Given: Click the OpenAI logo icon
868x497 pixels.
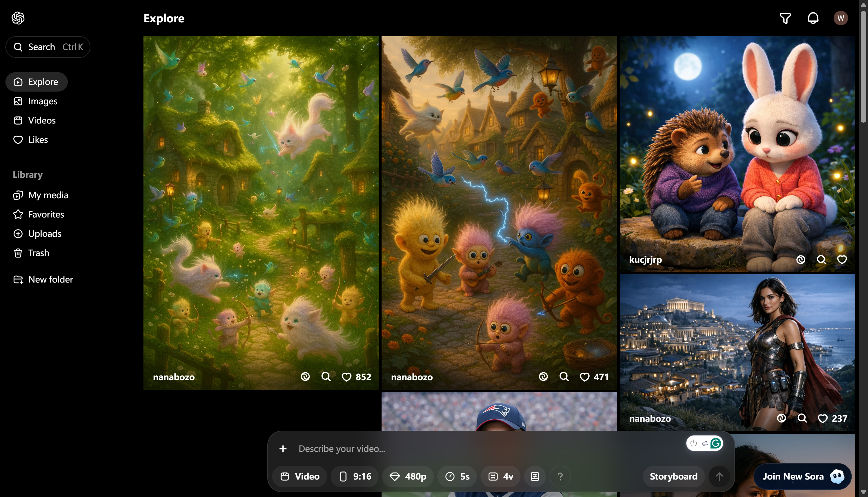Looking at the screenshot, I should pos(18,18).
